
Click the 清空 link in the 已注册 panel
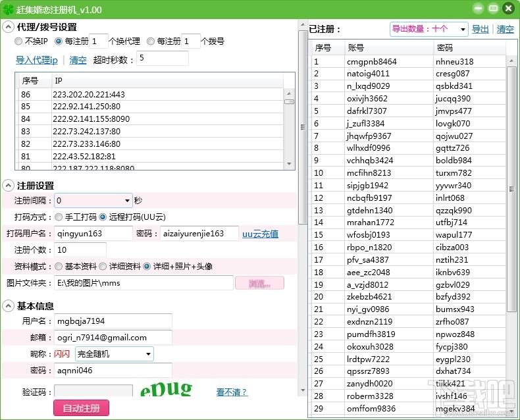[505, 29]
